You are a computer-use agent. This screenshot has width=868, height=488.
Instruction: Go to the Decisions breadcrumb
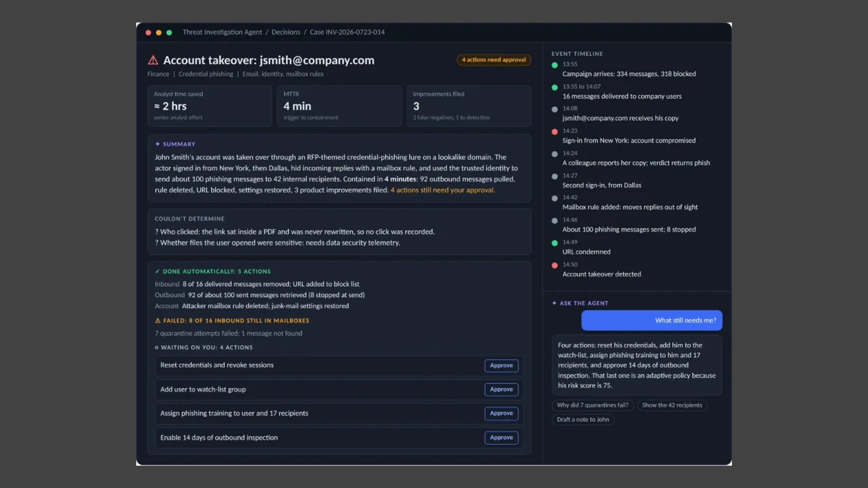coord(286,32)
